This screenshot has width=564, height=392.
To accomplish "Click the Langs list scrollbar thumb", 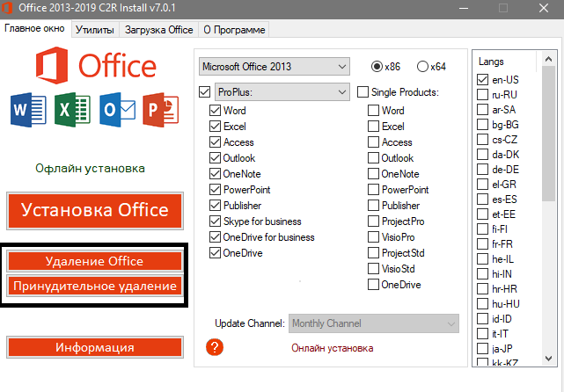I will pyautogui.click(x=548, y=134).
